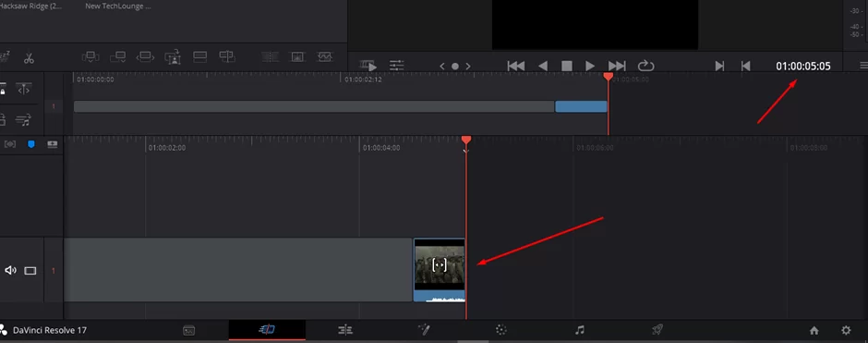This screenshot has width=868, height=343.
Task: Select the long grey clip in upper timeline
Action: pos(314,106)
